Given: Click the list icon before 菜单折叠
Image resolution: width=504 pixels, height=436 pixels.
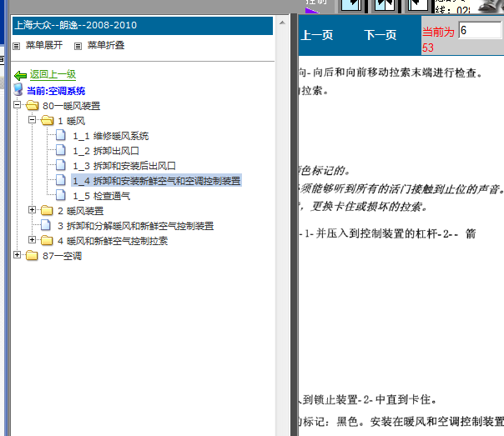Looking at the screenshot, I should click(x=78, y=46).
